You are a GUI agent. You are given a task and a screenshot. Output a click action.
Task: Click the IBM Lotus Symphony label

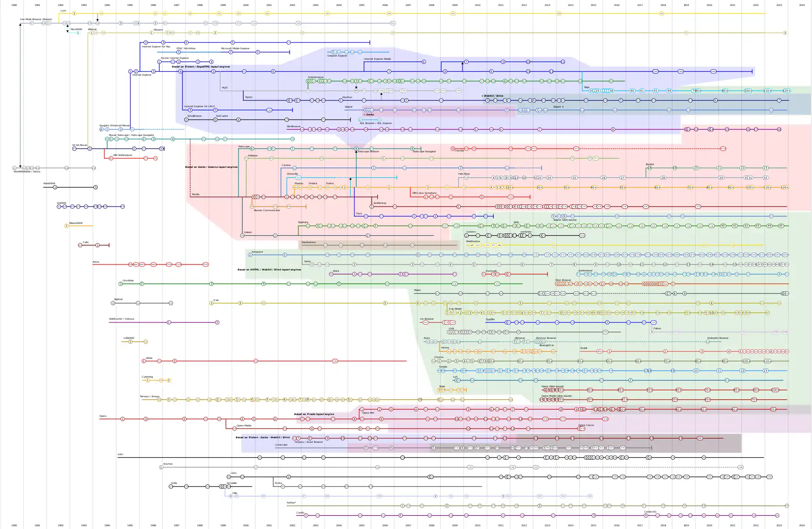coord(423,193)
